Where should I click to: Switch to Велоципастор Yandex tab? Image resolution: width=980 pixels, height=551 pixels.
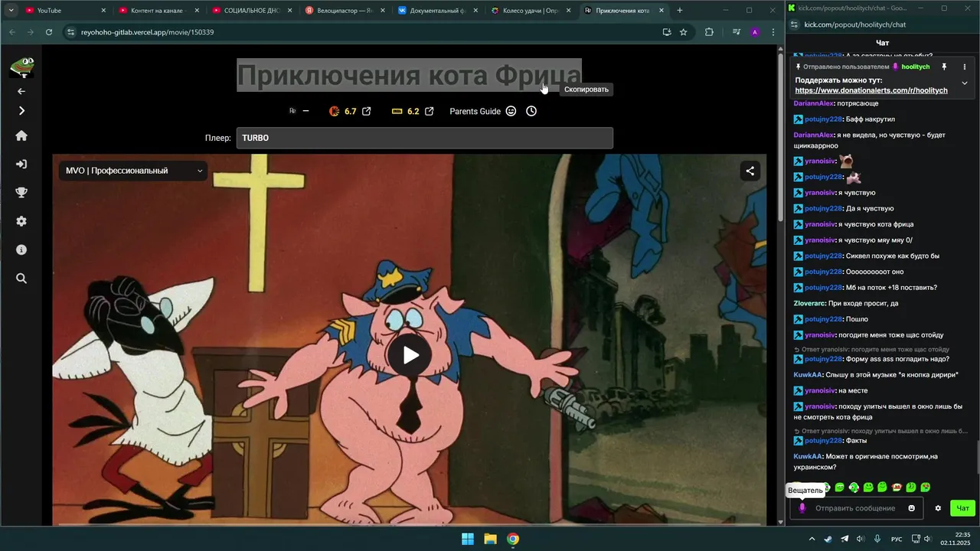tap(345, 11)
